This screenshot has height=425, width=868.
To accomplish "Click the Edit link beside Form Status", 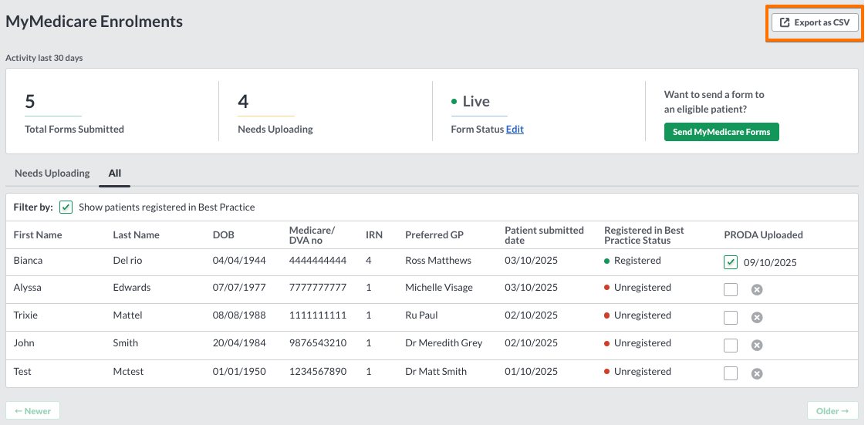I will [515, 129].
